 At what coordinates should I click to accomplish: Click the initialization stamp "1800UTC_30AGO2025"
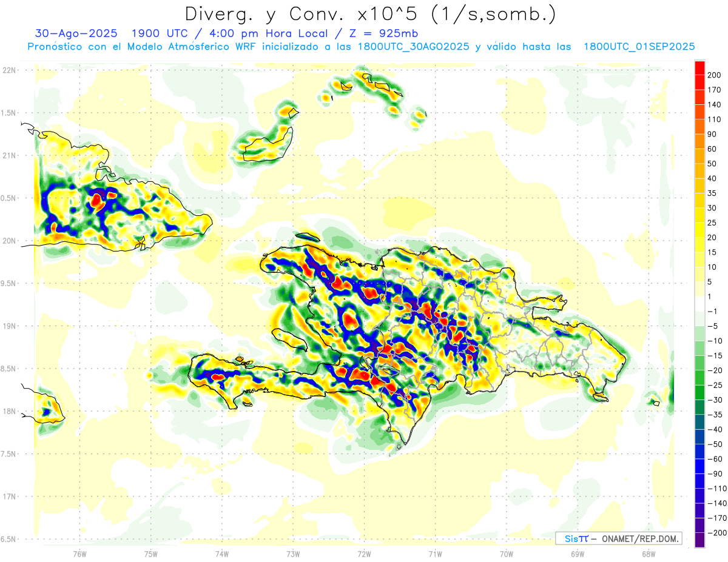[413, 47]
